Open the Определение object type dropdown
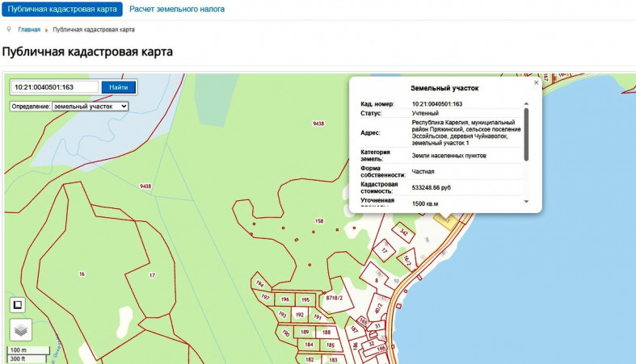 pos(90,106)
